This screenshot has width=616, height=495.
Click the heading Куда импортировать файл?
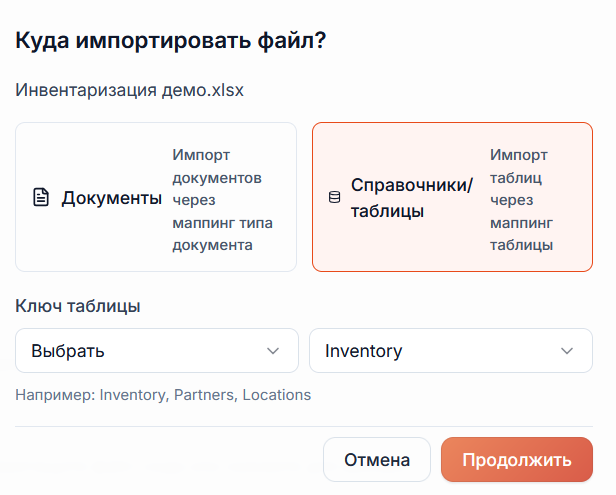[171, 40]
